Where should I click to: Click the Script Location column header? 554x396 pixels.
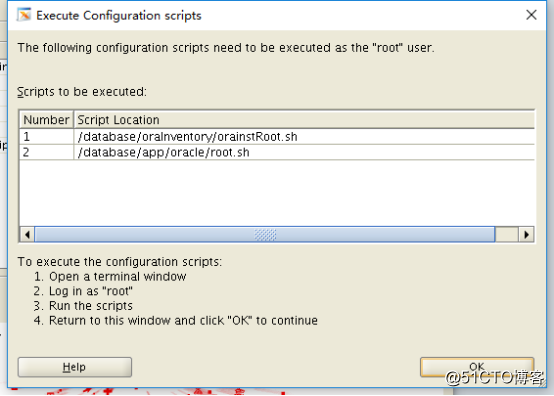point(304,120)
